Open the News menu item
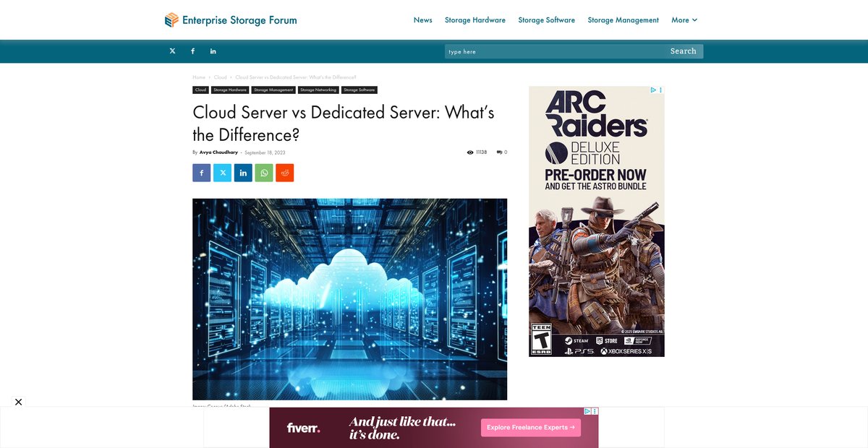The image size is (868, 448). click(x=423, y=20)
